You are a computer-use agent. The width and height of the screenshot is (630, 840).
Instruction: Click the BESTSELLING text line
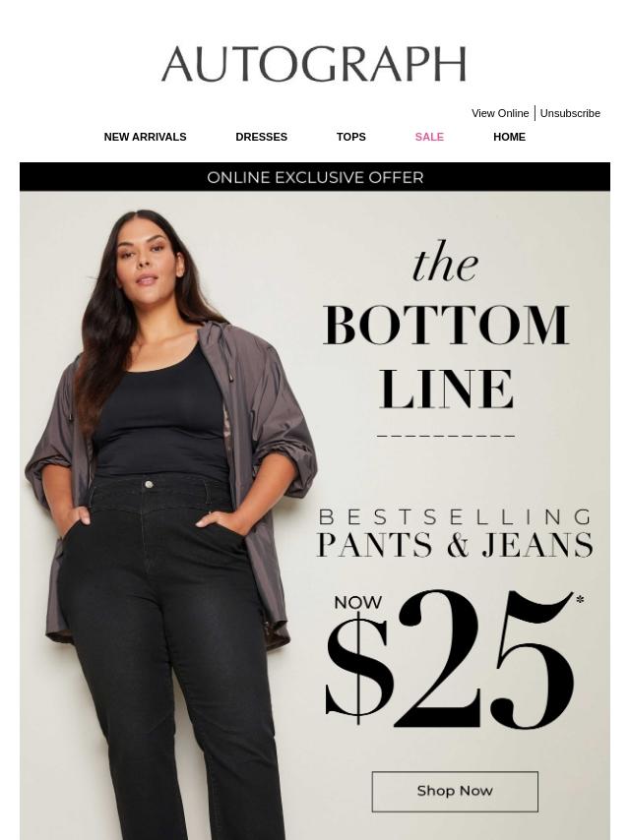pyautogui.click(x=455, y=517)
